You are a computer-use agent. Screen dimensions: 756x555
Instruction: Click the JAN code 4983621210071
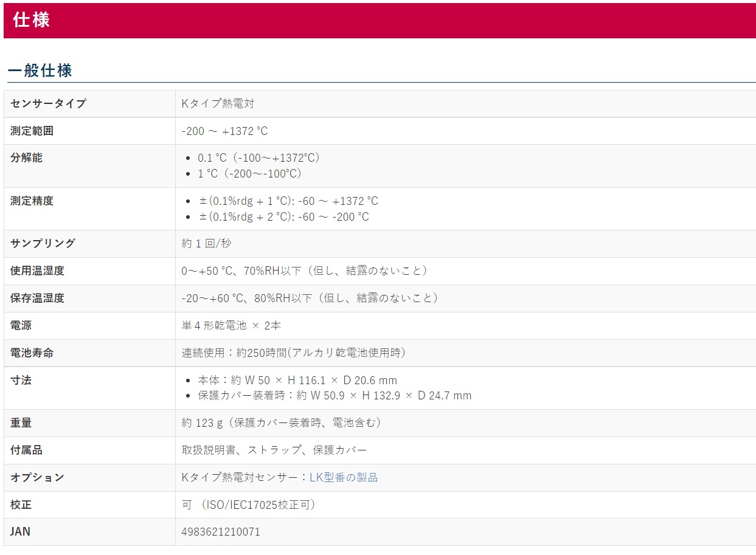pyautogui.click(x=221, y=532)
